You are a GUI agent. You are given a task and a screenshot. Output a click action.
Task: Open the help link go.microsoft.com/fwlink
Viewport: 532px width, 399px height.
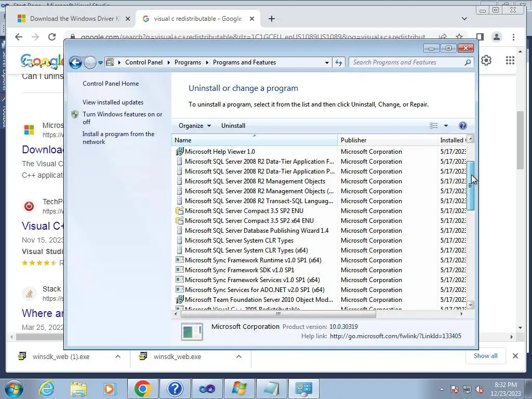pyautogui.click(x=395, y=336)
